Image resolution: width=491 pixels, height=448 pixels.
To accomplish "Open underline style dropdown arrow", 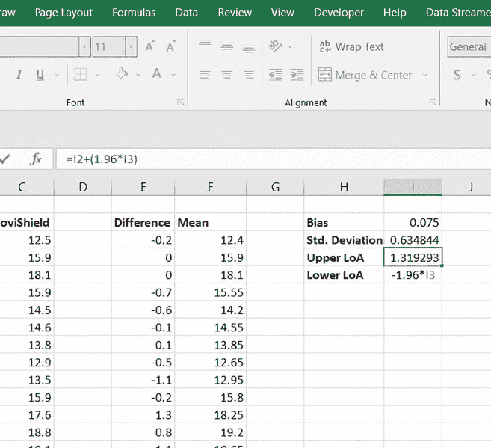I will pyautogui.click(x=57, y=75).
